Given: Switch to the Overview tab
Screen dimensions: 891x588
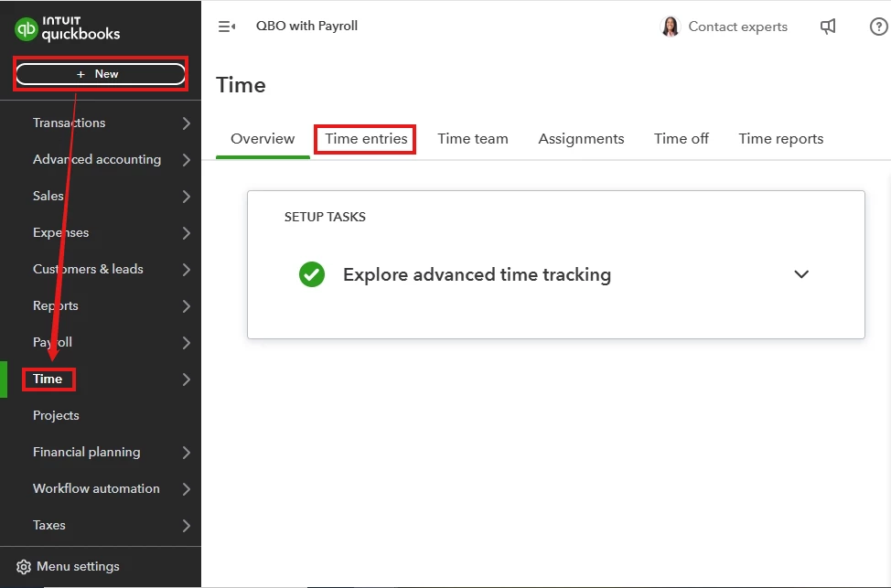Looking at the screenshot, I should pyautogui.click(x=263, y=139).
